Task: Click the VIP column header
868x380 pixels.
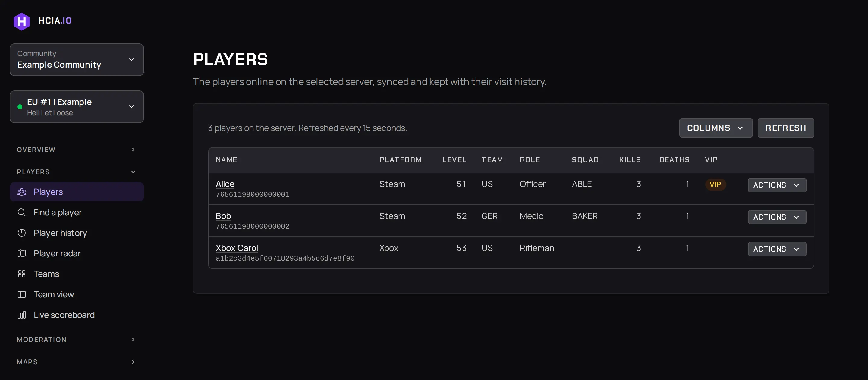Action: pyautogui.click(x=711, y=160)
